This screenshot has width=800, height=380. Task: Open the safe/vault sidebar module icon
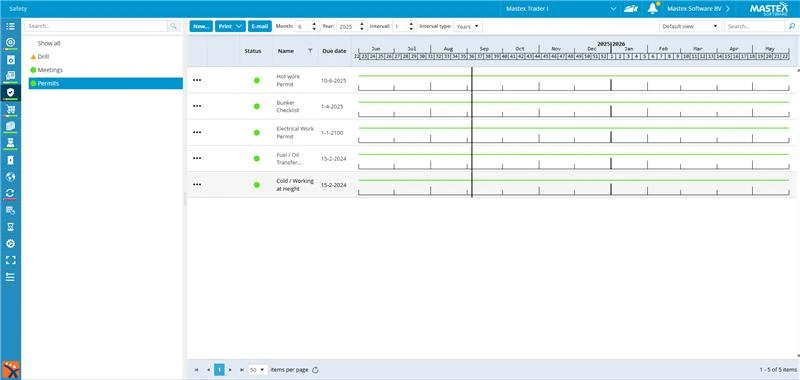tap(10, 59)
